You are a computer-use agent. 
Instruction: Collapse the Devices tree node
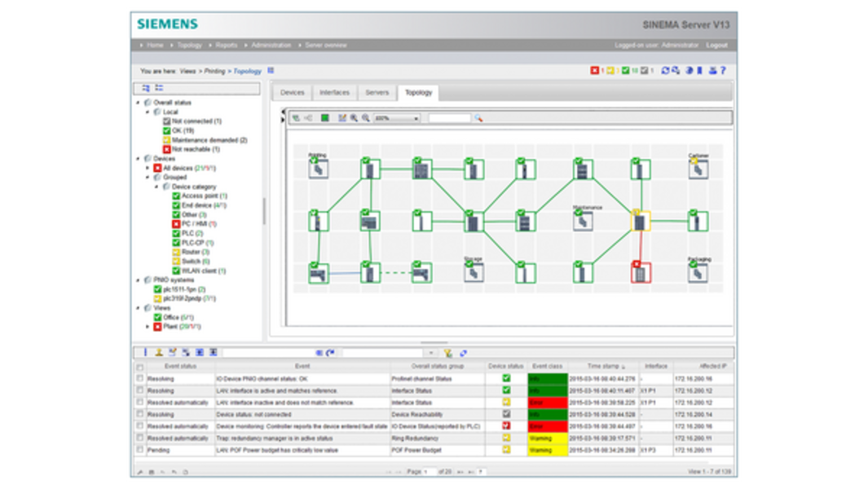[x=139, y=158]
